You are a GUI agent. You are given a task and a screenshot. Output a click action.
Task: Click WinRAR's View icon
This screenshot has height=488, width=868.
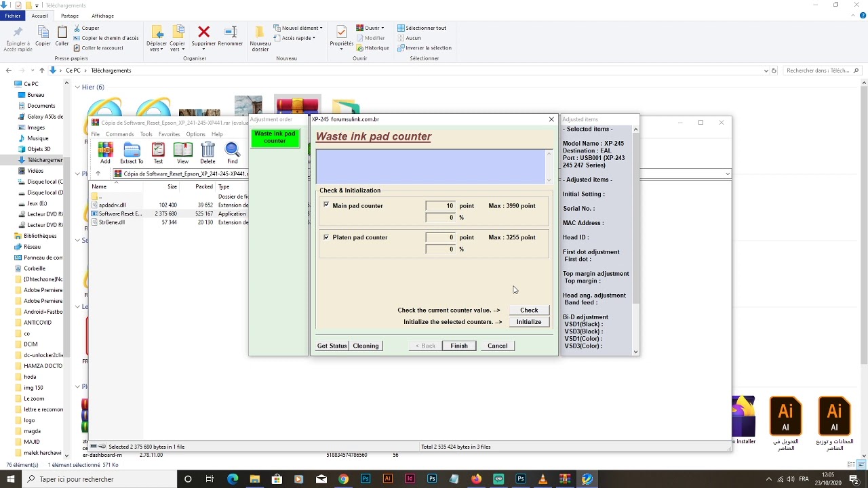point(182,153)
